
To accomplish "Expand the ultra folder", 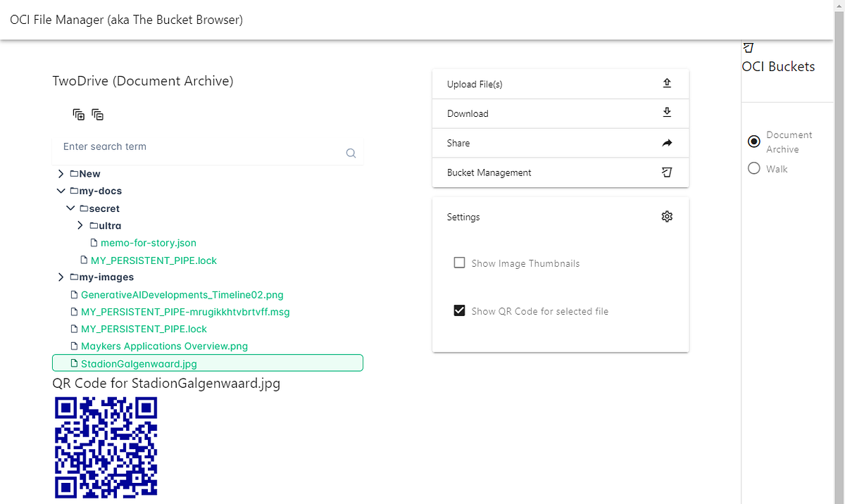I will click(80, 226).
